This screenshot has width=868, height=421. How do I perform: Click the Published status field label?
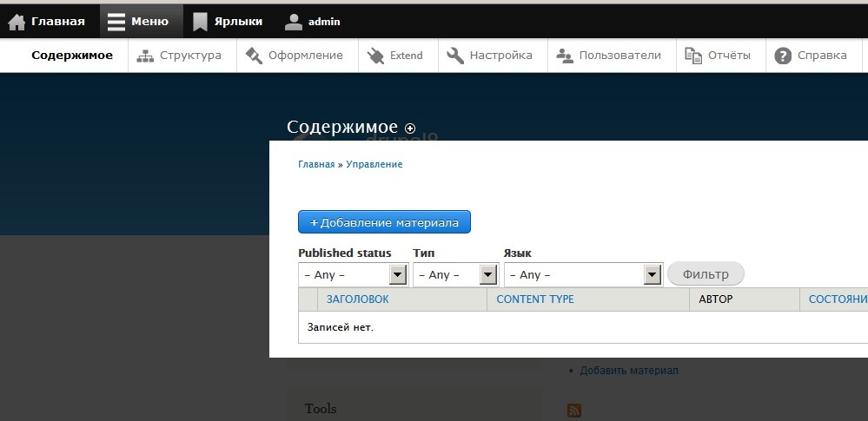click(x=345, y=253)
